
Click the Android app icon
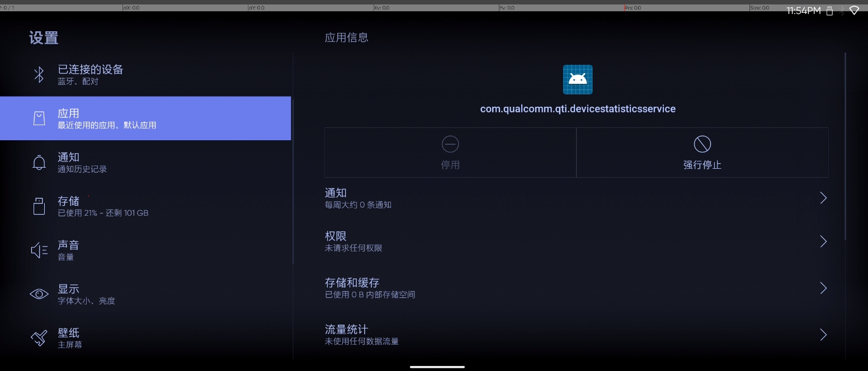[x=578, y=79]
